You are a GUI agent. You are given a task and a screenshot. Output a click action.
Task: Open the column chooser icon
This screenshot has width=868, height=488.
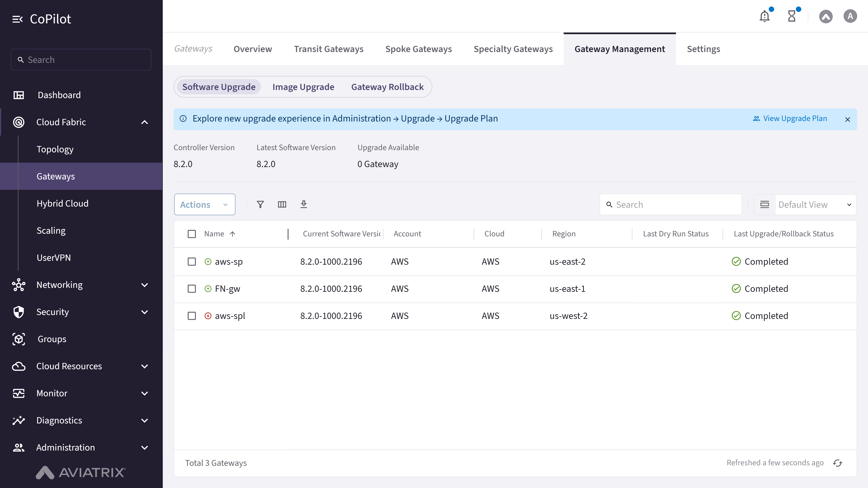[x=282, y=204]
